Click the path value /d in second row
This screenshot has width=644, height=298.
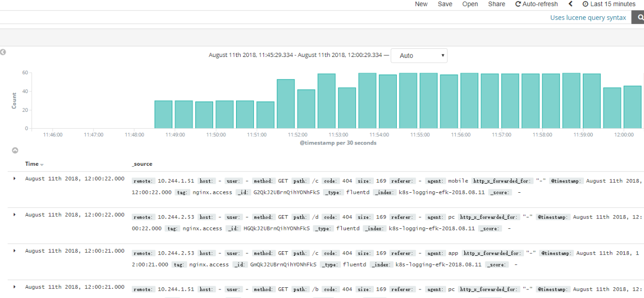point(315,217)
